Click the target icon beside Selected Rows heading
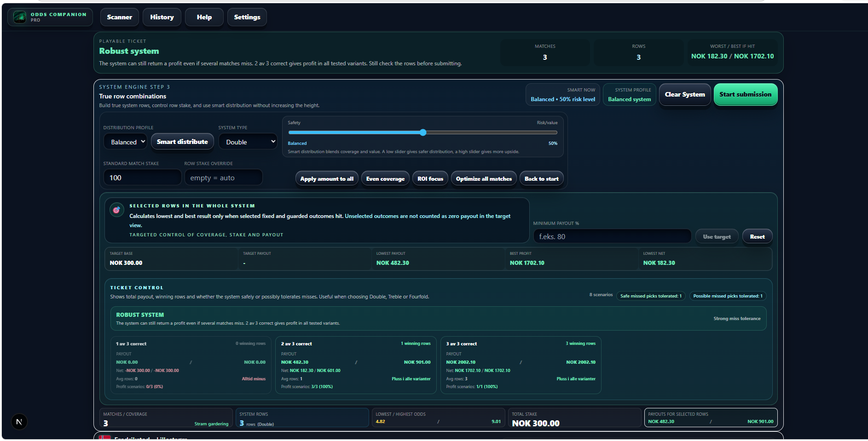This screenshot has width=868, height=441. [x=117, y=210]
